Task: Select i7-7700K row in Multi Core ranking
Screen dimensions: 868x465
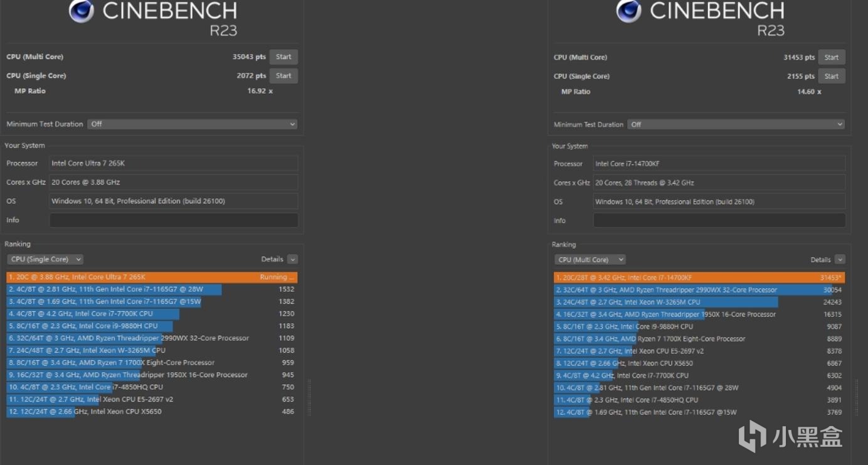Action: 699,375
